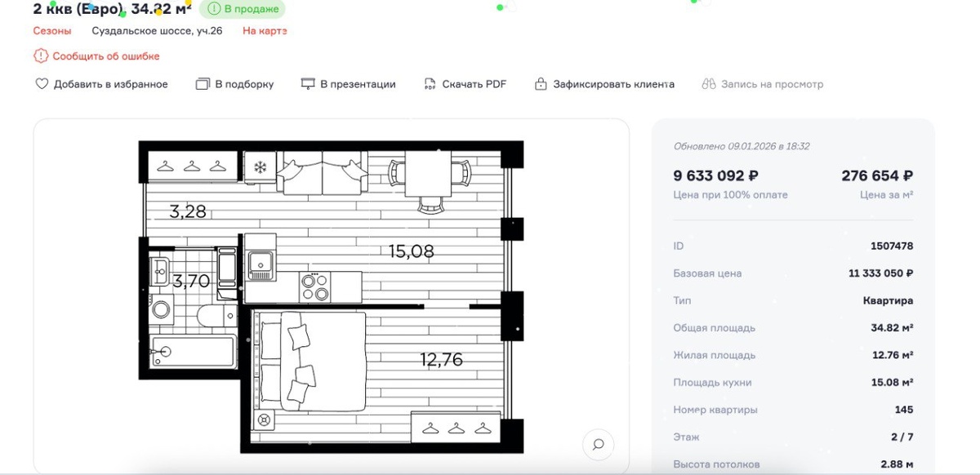Open the "На карте" map view
Viewport: 980px width, 475px height.
(x=263, y=30)
